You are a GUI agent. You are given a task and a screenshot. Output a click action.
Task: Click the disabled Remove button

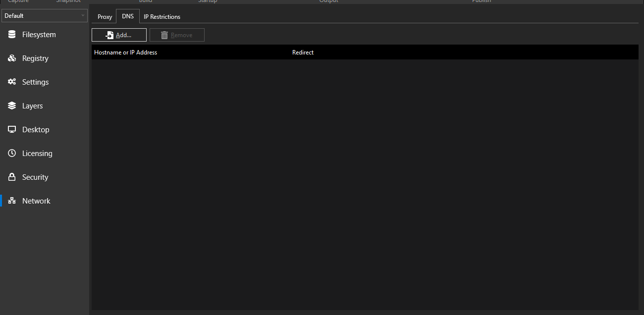(x=177, y=35)
